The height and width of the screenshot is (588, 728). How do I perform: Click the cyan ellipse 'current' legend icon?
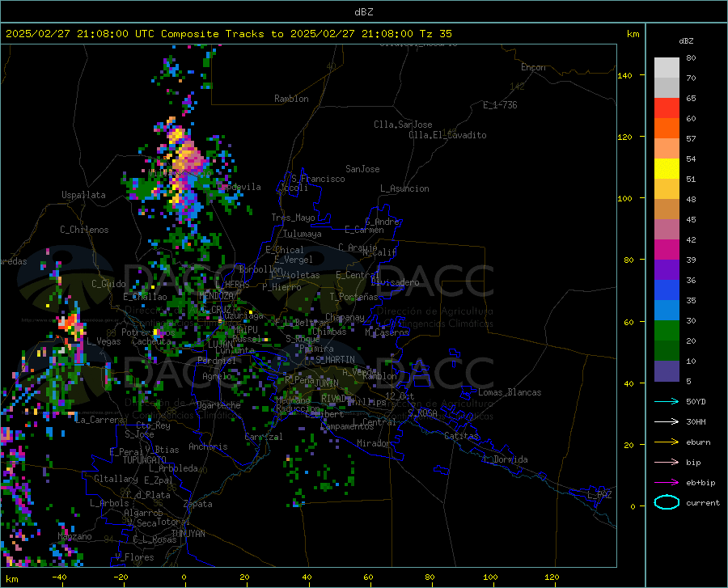[667, 502]
